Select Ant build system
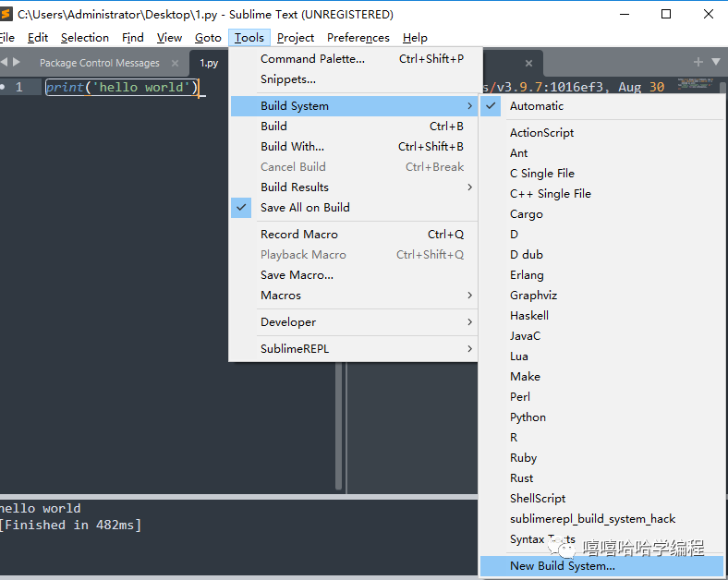The height and width of the screenshot is (580, 728). [x=601, y=153]
